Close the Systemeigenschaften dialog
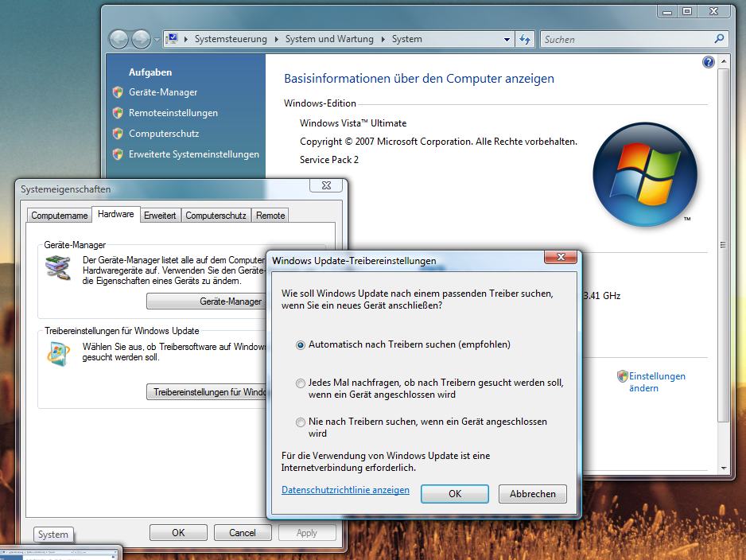The width and height of the screenshot is (746, 560). (x=326, y=185)
